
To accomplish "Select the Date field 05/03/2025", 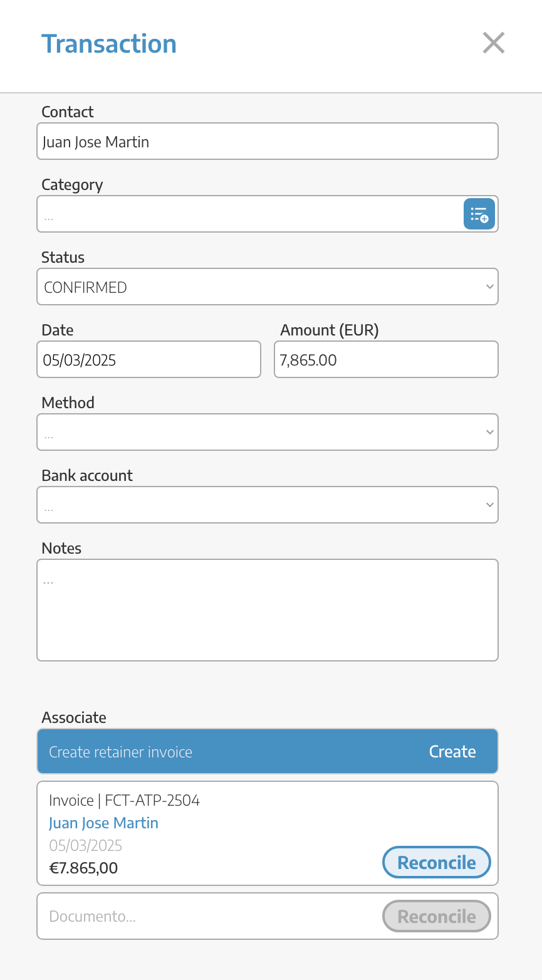I will (x=149, y=359).
